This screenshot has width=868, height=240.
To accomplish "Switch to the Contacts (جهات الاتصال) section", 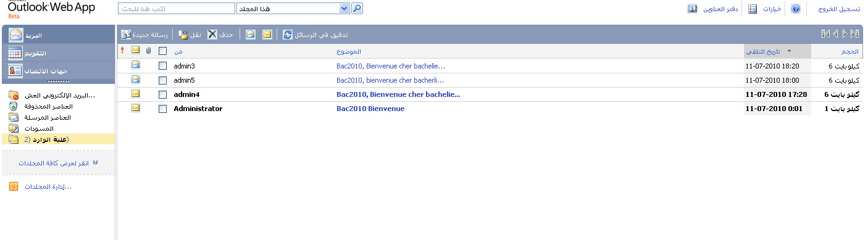I will 58,70.
